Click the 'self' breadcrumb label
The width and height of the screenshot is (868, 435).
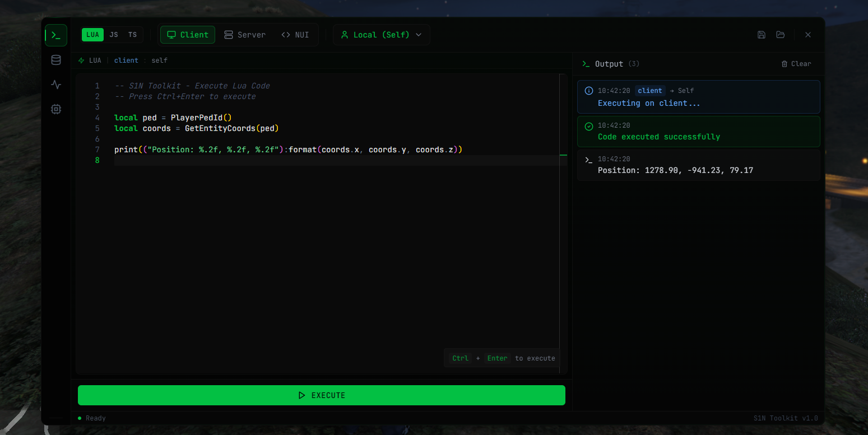[x=159, y=60]
